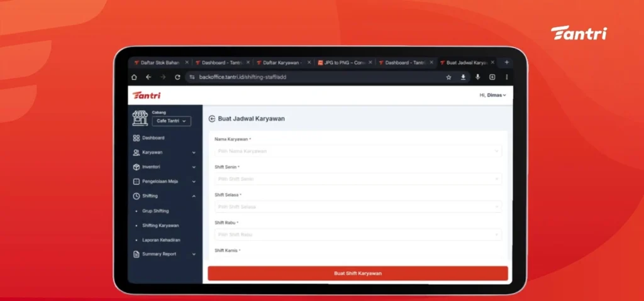The image size is (644, 301).
Task: Close the Daftar Karyawan tab
Action: click(x=309, y=62)
